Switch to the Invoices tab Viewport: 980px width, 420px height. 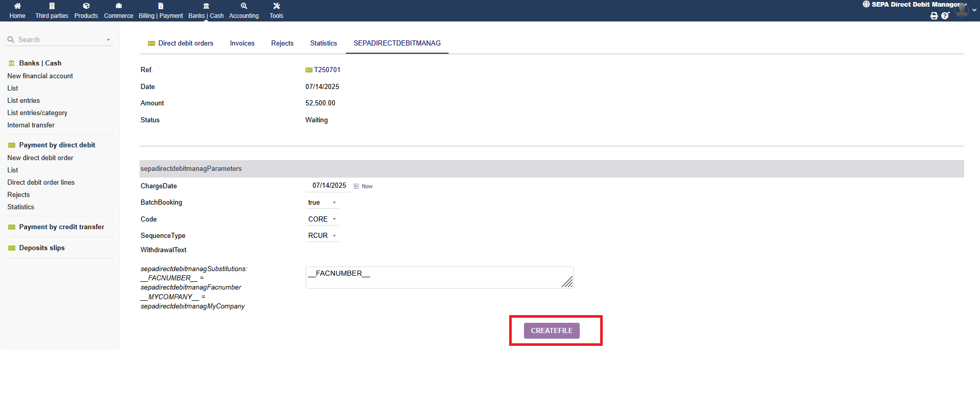(x=242, y=43)
